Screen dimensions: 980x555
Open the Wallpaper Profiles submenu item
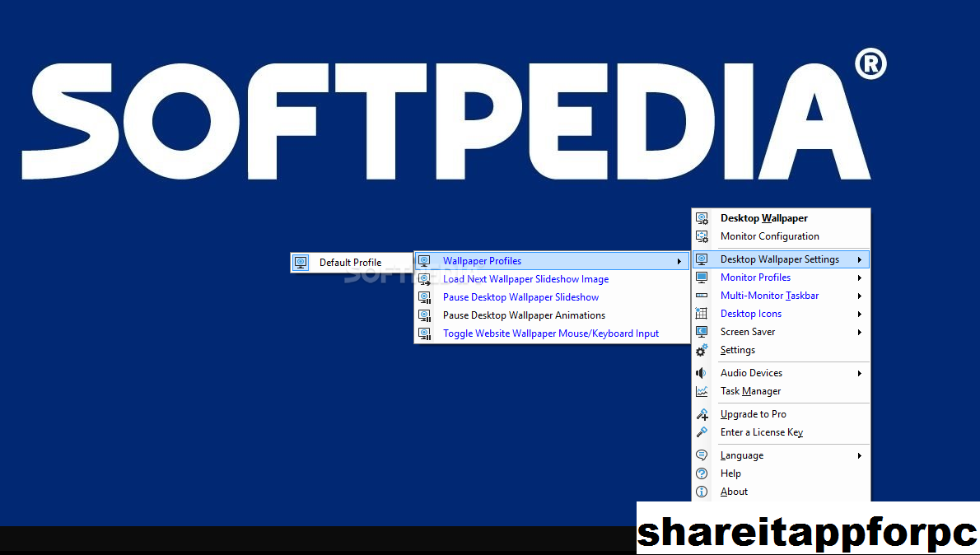click(x=482, y=261)
